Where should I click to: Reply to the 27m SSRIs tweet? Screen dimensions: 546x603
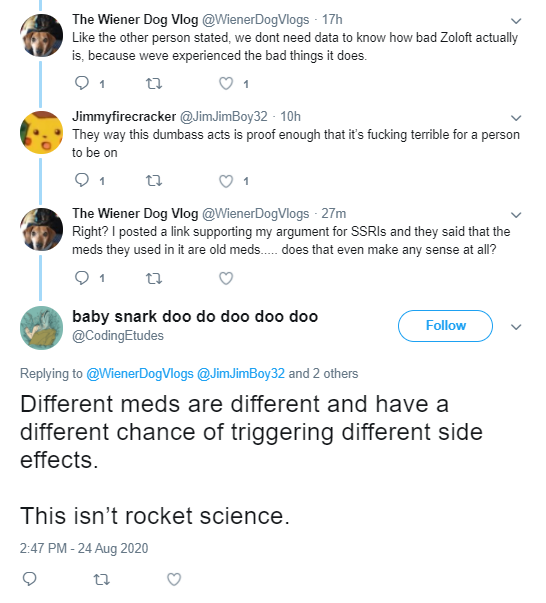(82, 277)
